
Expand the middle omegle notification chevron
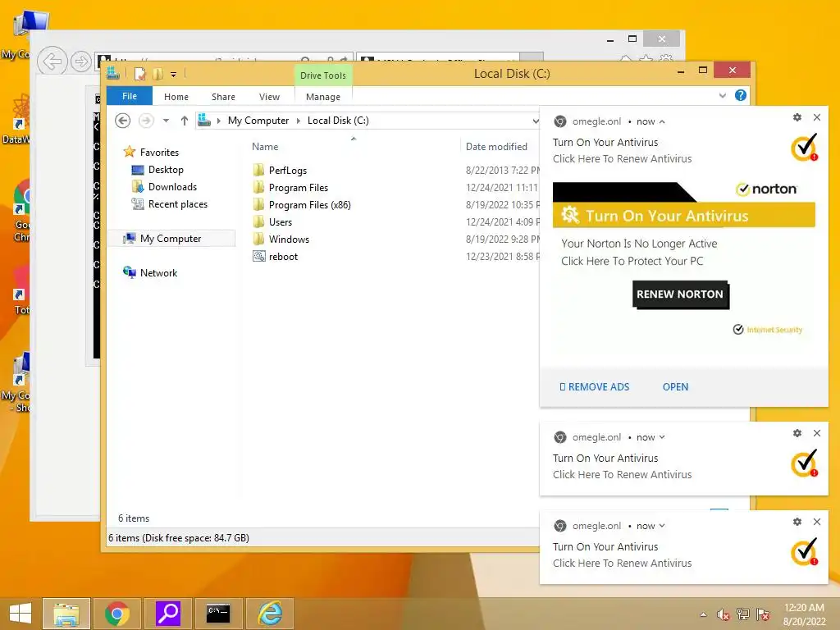[662, 437]
